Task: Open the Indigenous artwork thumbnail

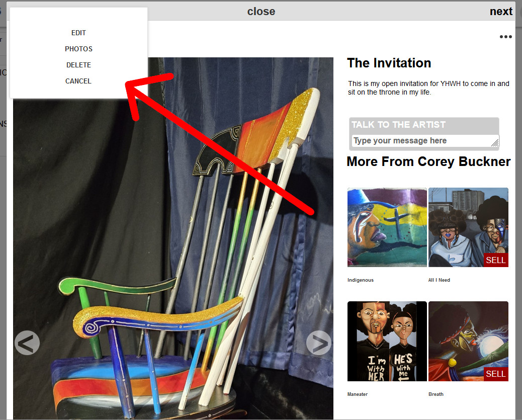Action: 387,227
